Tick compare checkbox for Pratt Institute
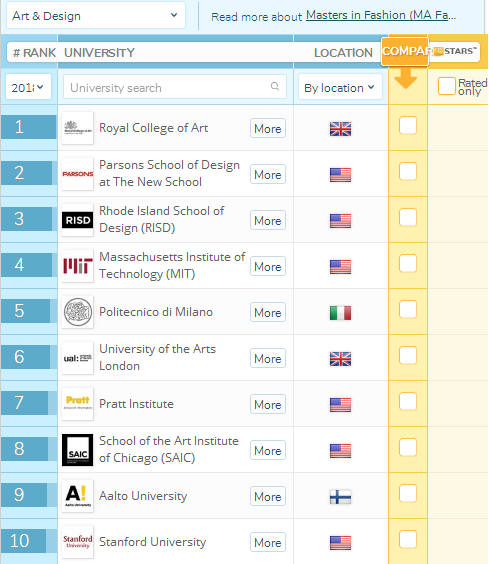This screenshot has height=564, width=489. coord(408,402)
